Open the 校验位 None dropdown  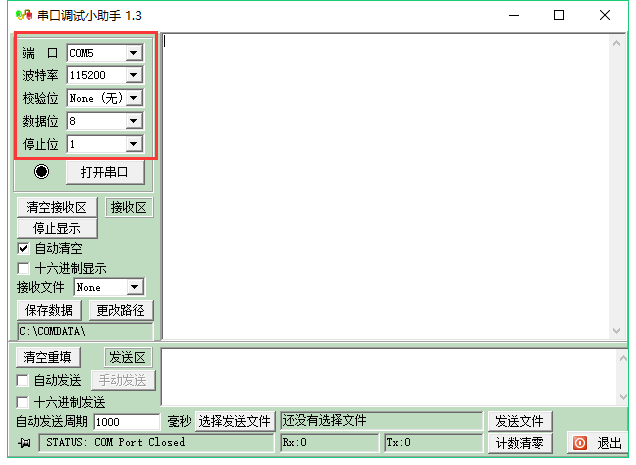[134, 98]
